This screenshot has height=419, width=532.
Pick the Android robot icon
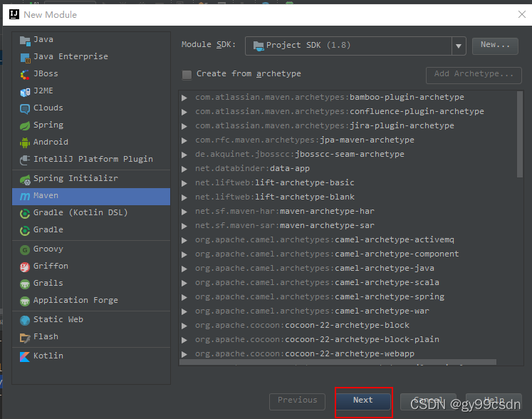[x=25, y=143]
